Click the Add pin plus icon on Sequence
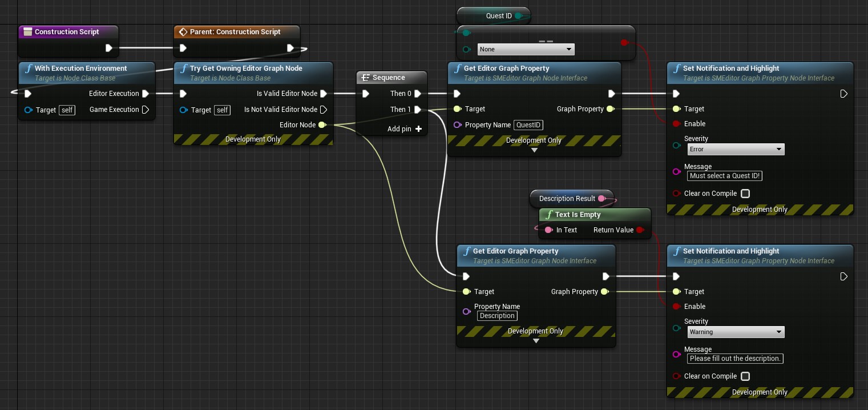Screen dimensions: 868x410 tap(418, 129)
